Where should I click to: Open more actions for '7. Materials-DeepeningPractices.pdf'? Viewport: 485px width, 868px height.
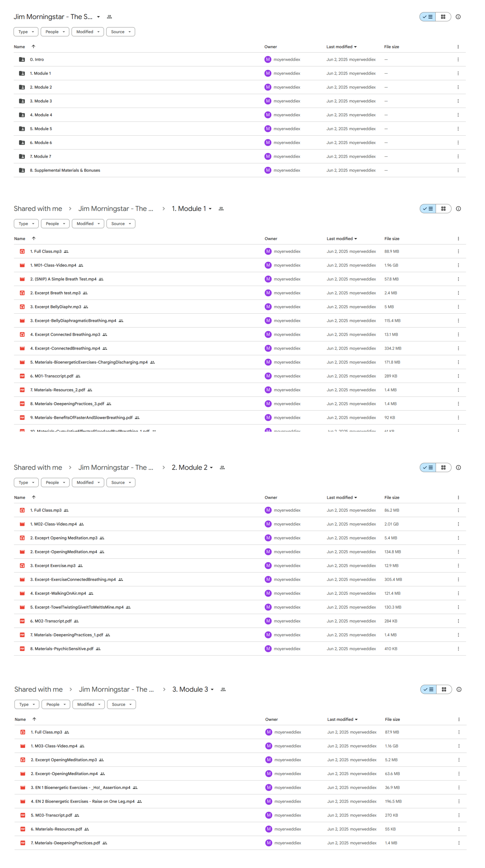click(x=459, y=843)
